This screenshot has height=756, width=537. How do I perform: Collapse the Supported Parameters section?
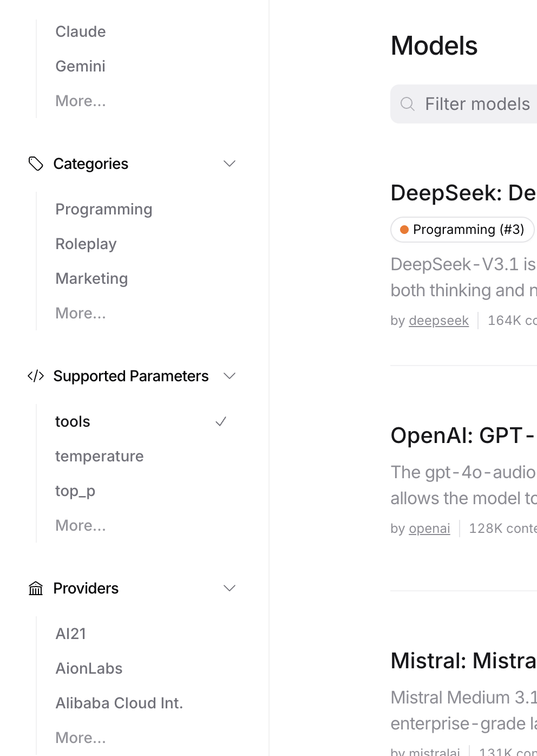[x=230, y=375]
